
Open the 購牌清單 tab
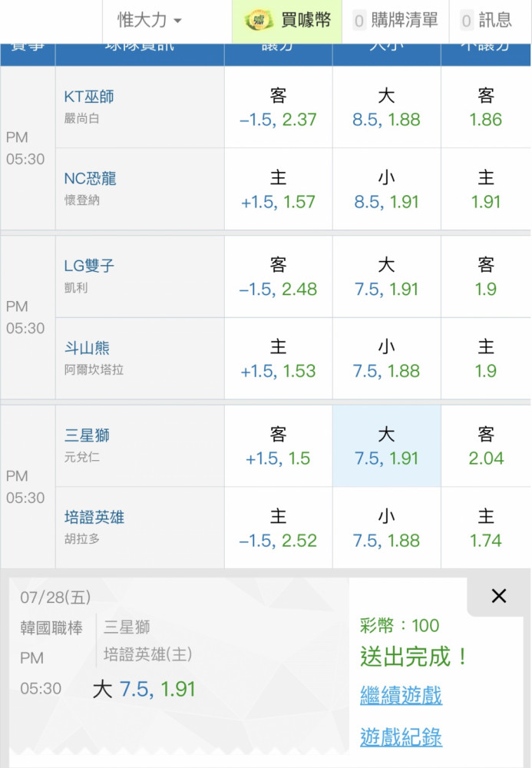point(395,21)
